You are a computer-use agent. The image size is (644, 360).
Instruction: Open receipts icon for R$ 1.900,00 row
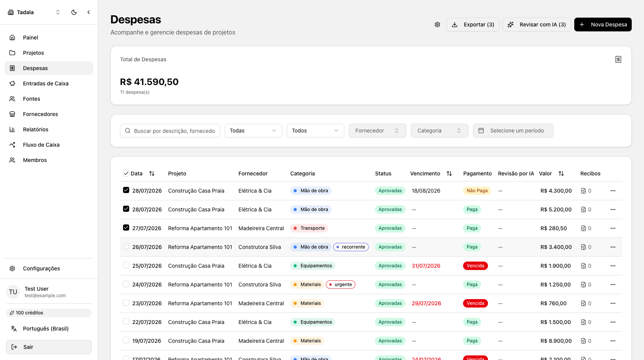[x=583, y=266]
